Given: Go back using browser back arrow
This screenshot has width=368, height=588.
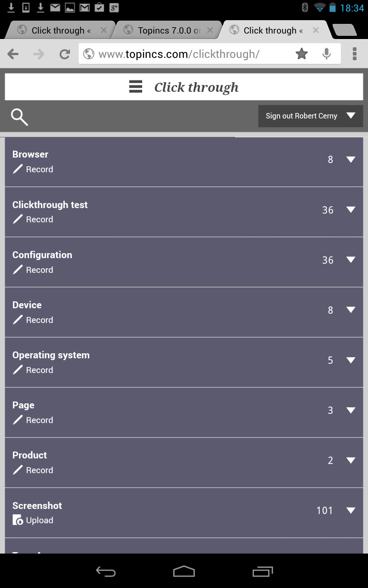Looking at the screenshot, I should tap(13, 54).
